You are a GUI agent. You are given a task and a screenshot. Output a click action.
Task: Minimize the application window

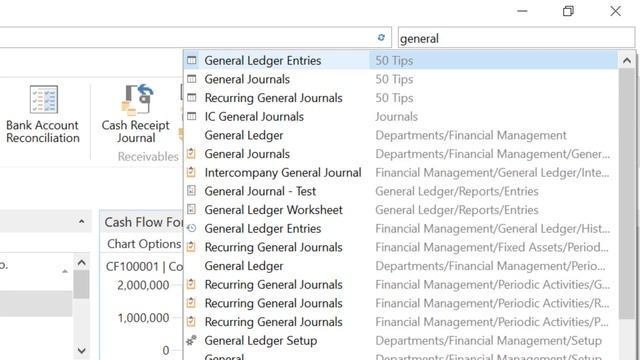click(522, 11)
